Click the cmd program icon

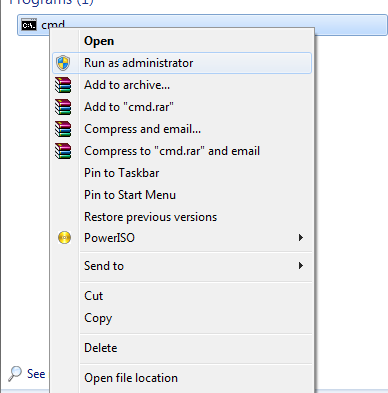[x=29, y=25]
